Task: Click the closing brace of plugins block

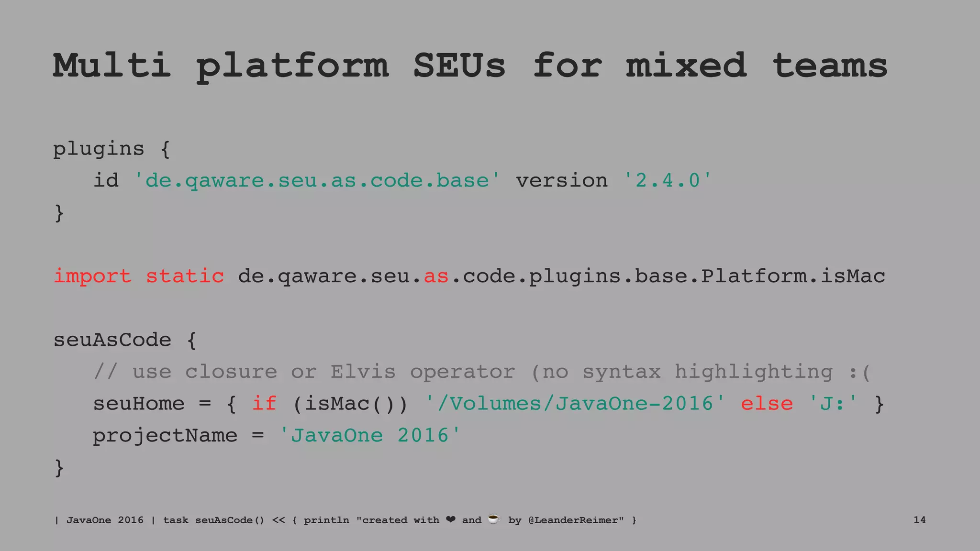Action: coord(59,213)
